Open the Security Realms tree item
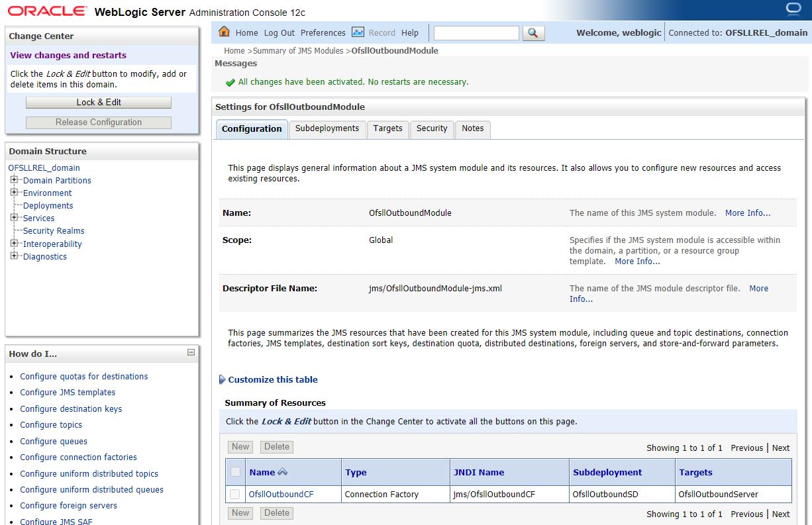The height and width of the screenshot is (525, 812). coord(54,230)
